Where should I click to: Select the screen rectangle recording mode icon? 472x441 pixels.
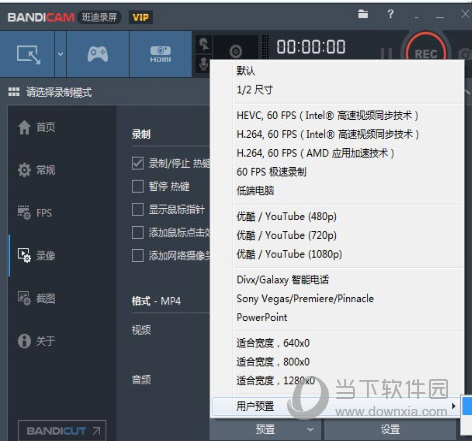[28, 54]
